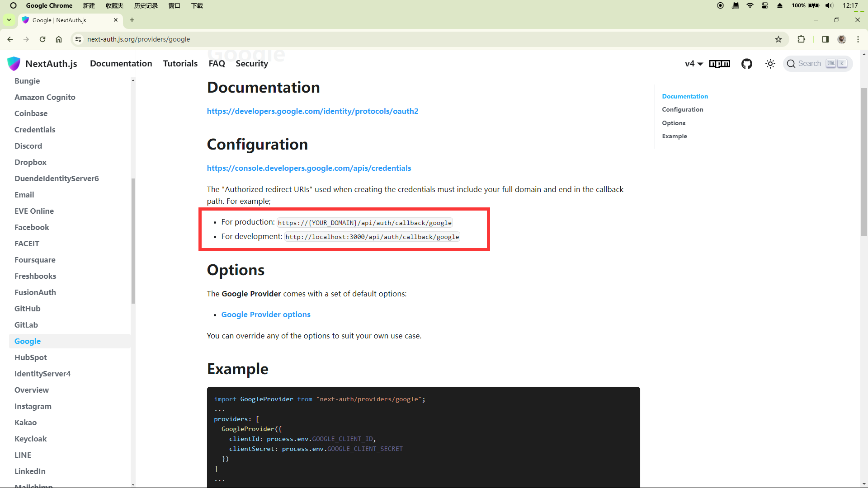Select LinkedIn provider in sidebar
The image size is (868, 488).
point(30,471)
